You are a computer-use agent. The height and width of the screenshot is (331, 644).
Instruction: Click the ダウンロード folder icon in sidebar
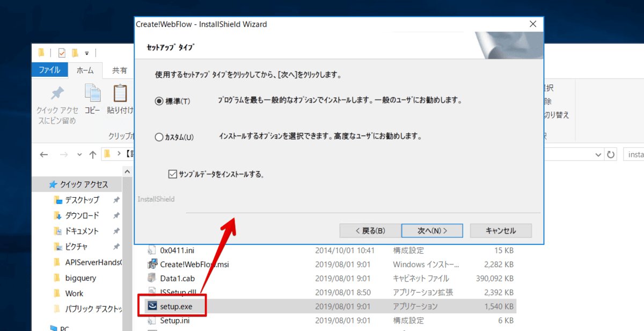(x=58, y=215)
